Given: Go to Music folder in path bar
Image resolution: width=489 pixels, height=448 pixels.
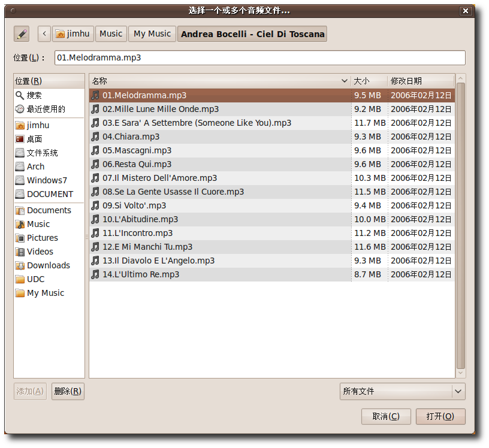Looking at the screenshot, I should point(111,34).
